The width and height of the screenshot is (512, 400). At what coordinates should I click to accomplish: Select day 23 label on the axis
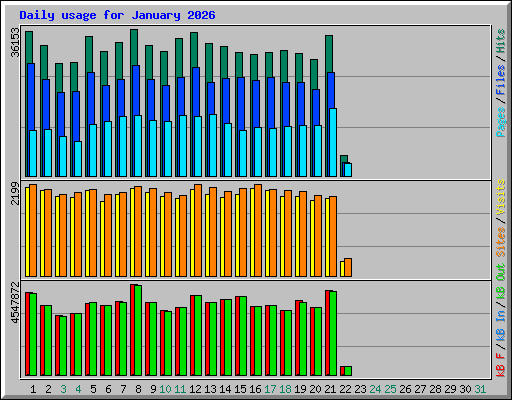tap(360, 389)
